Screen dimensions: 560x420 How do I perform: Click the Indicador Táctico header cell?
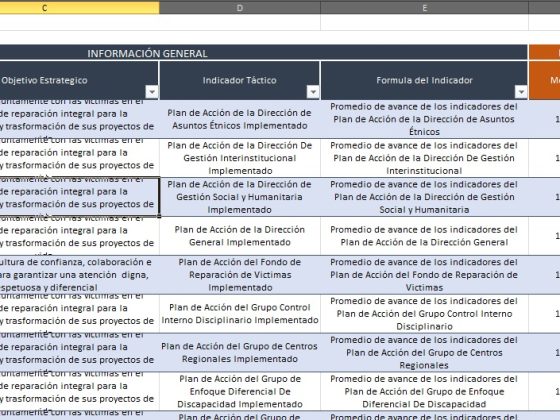point(240,80)
